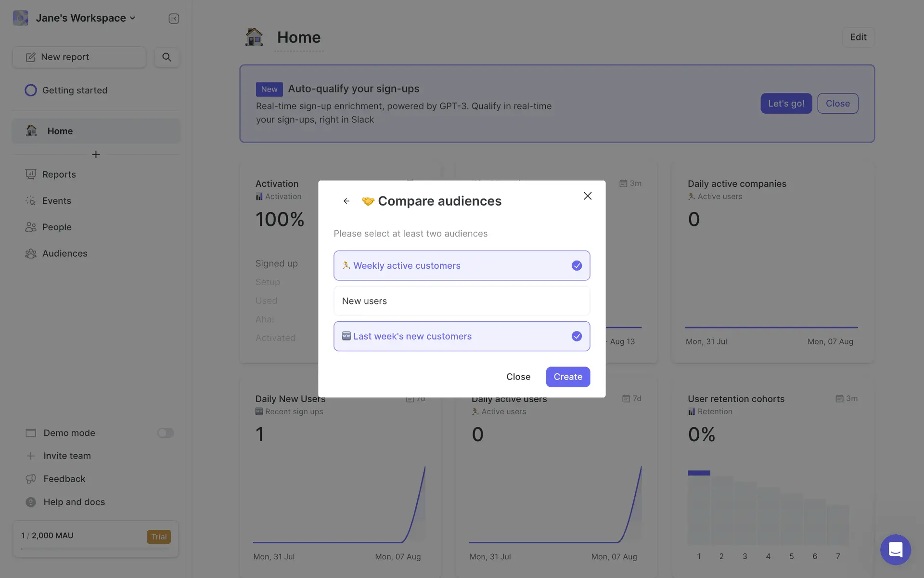
Task: Open the 3m date range on User retention cohorts
Action: [847, 399]
